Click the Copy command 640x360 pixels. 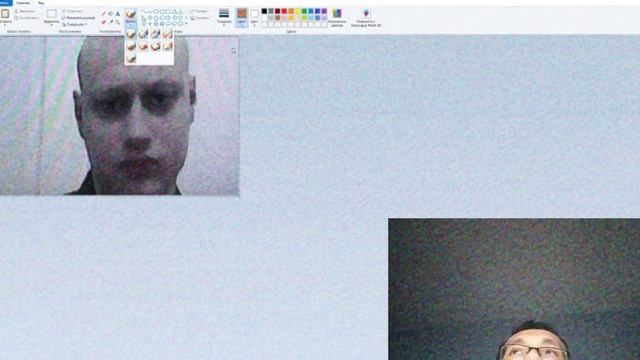[27, 18]
